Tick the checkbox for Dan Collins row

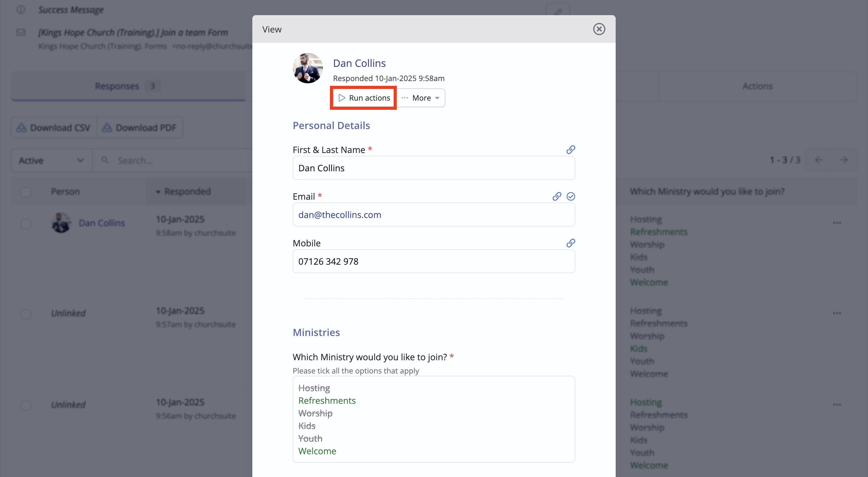[x=26, y=224]
